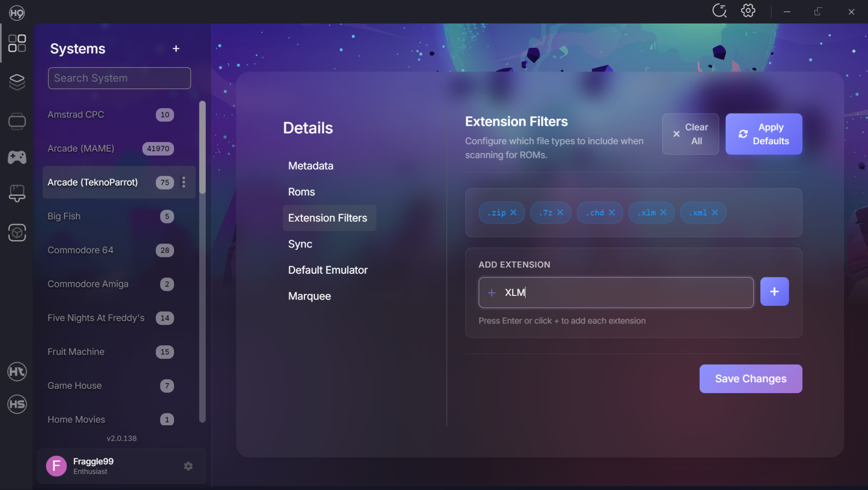Click the game controller sidebar icon
868x490 pixels.
17,157
